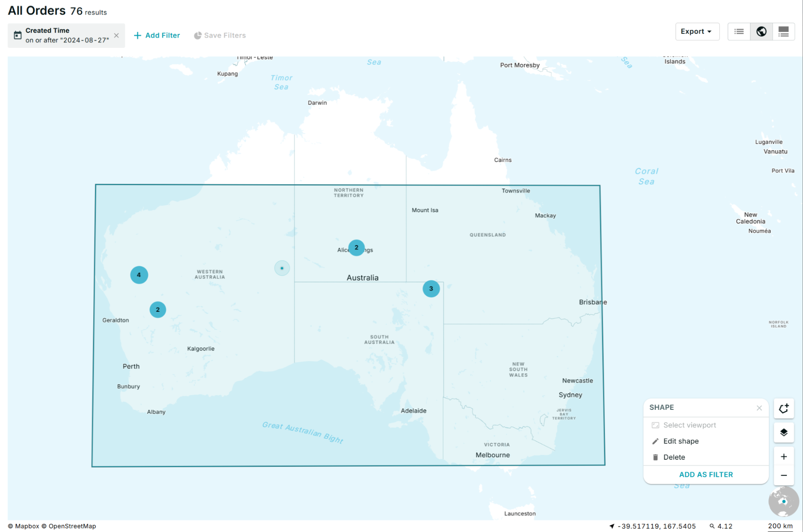Zoom in with the plus button
Screen dimensions: 803x532
click(x=783, y=456)
